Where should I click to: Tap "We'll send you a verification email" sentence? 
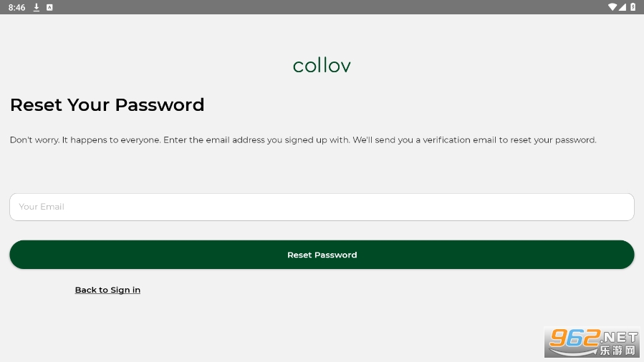[x=430, y=140]
